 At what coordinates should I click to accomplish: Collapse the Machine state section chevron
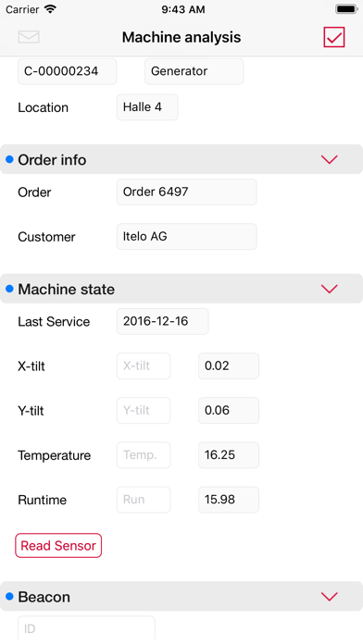click(x=330, y=289)
